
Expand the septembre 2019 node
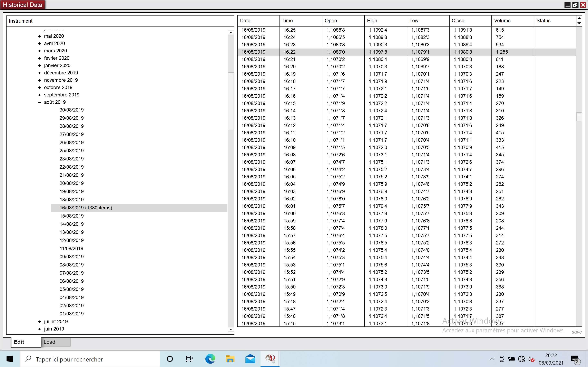point(40,95)
